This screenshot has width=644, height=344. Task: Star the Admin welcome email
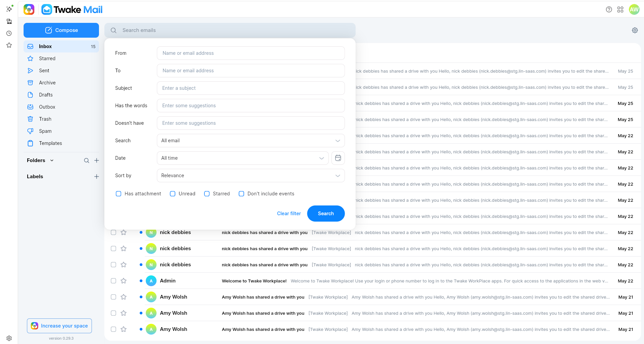tap(124, 281)
